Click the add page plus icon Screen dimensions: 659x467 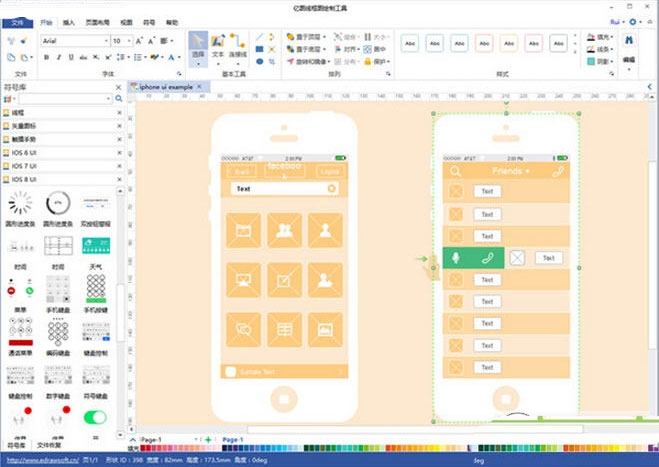pos(208,439)
